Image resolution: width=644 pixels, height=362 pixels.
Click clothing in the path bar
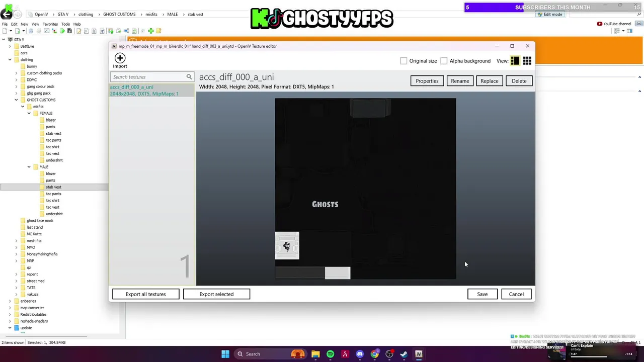[x=86, y=15]
